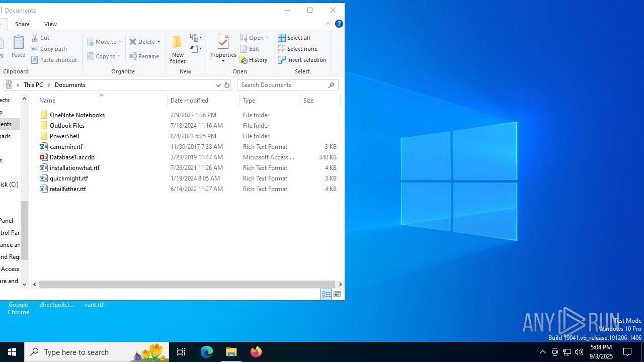
Task: Open the Copy to dropdown
Action: [x=104, y=56]
